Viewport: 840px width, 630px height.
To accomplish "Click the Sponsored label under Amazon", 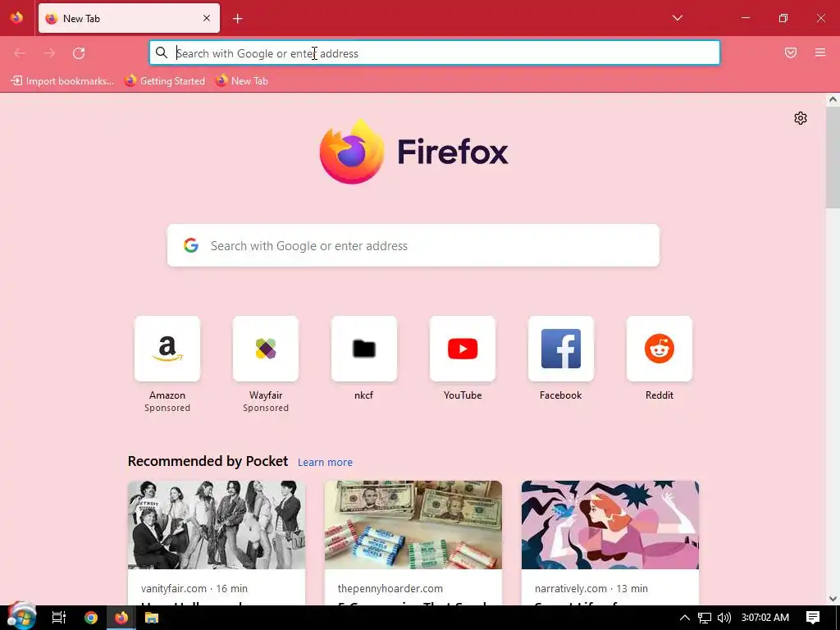I will 167,408.
